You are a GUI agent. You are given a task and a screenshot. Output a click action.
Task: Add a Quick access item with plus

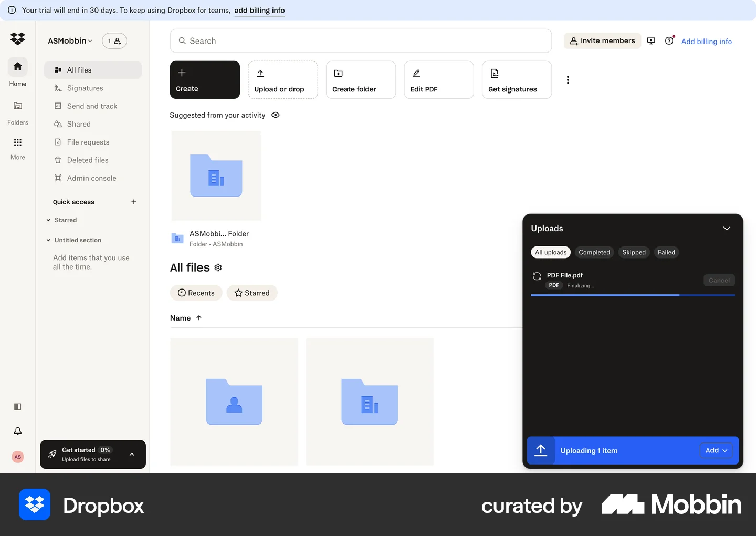point(134,202)
